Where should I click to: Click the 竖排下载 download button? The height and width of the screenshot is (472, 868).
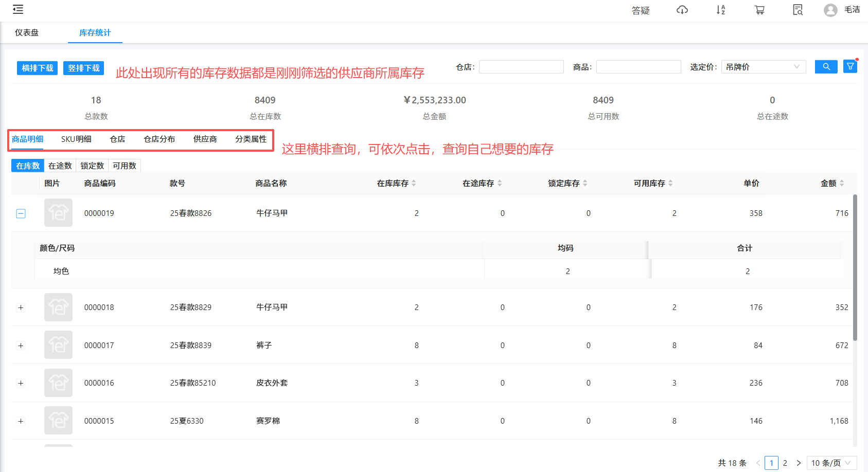click(83, 67)
